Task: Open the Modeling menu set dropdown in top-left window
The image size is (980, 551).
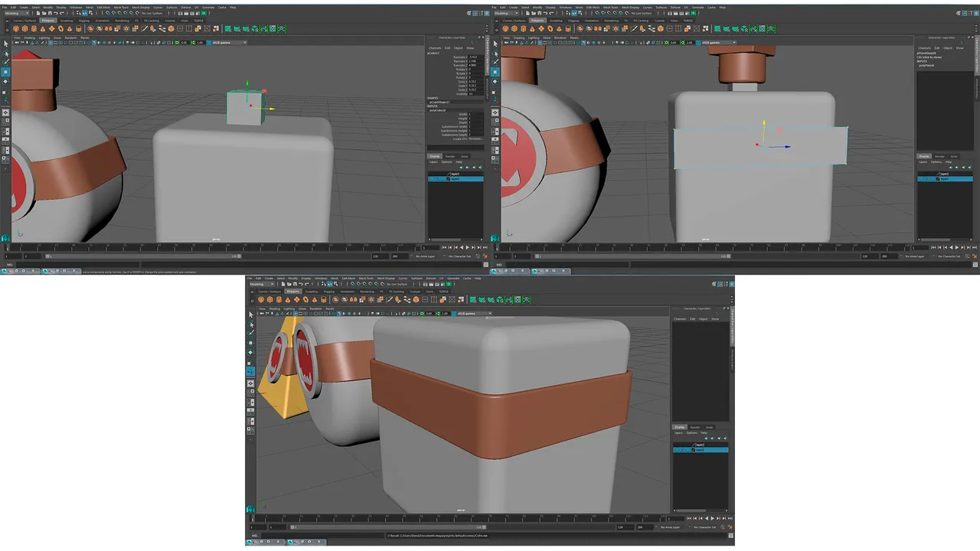Action: pyautogui.click(x=17, y=13)
